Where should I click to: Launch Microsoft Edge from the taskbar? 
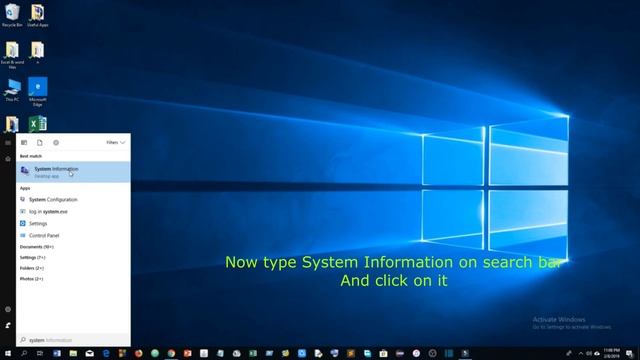point(106,353)
